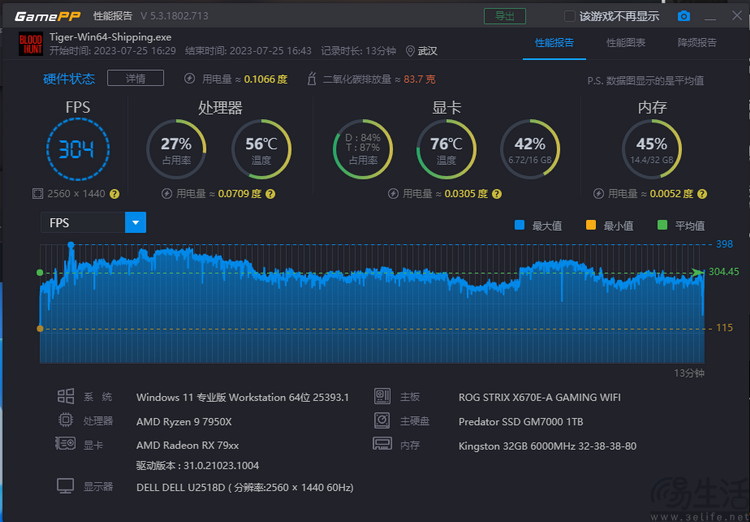This screenshot has width=750, height=522.
Task: Click help icon beside GPU power 0.0305
Action: click(x=497, y=194)
